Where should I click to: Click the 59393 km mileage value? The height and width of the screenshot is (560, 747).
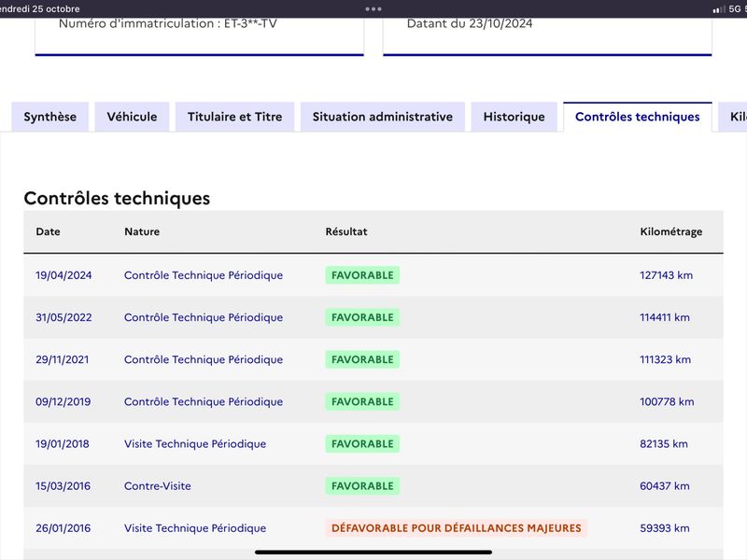[665, 528]
